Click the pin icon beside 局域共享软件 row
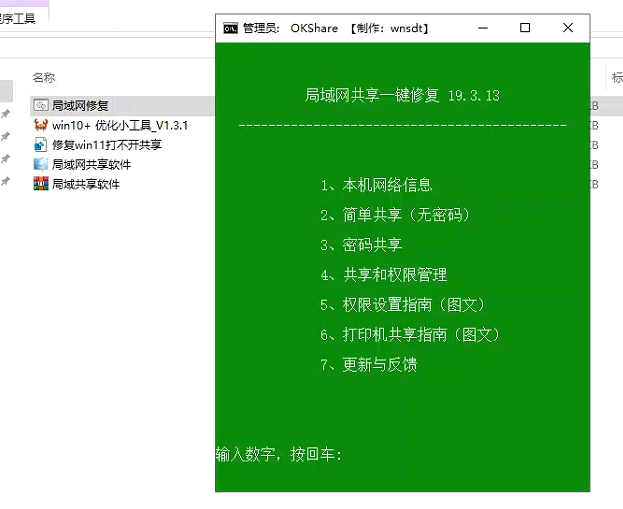Image resolution: width=623 pixels, height=509 pixels. (5, 182)
